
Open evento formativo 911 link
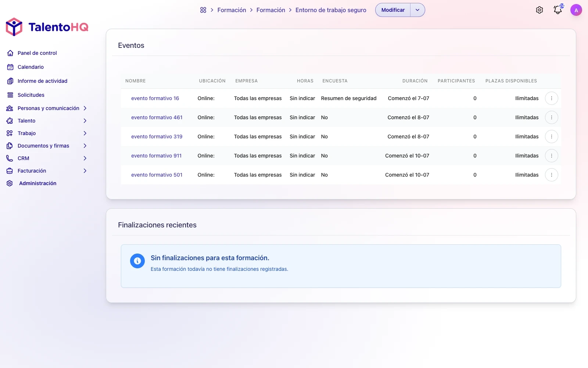coord(157,156)
